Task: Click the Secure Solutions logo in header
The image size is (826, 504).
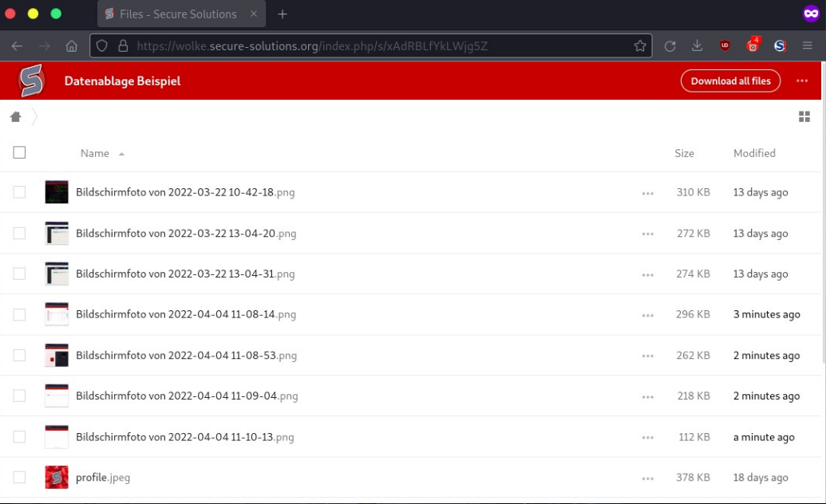Action: click(x=32, y=81)
